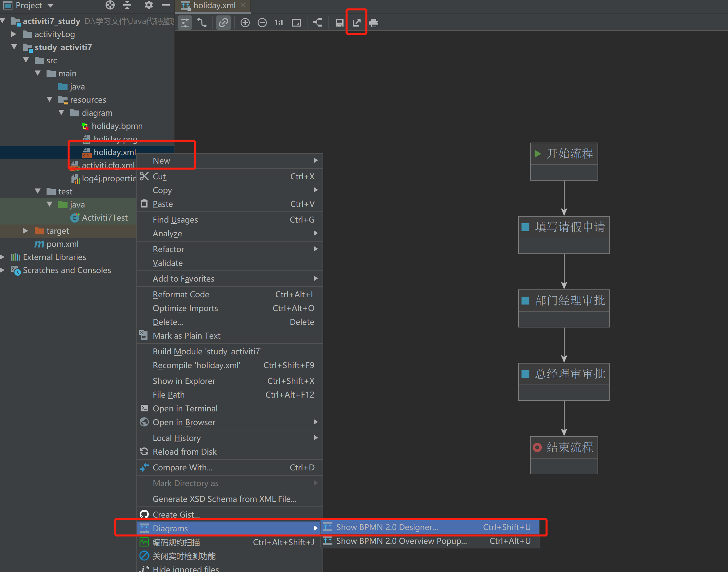The width and height of the screenshot is (728, 572).
Task: Choose Compare With... menu item
Action: (230, 467)
